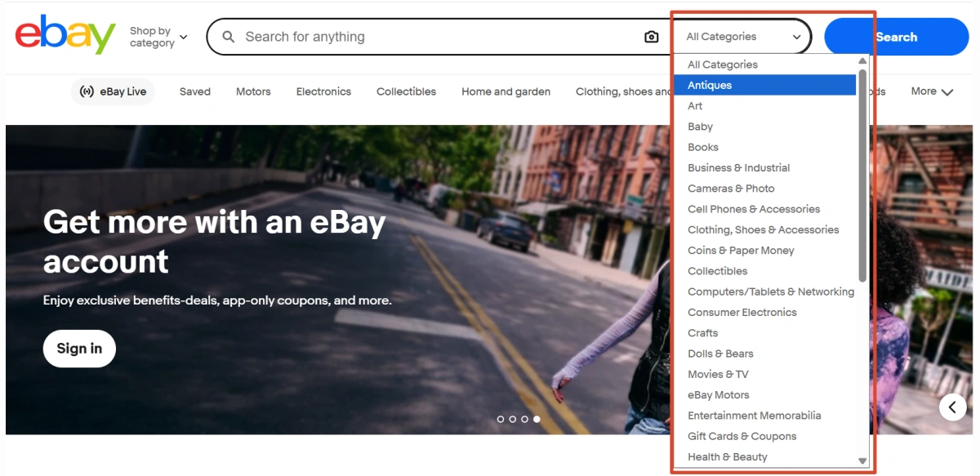Choose Collectibles in the dropdown list

(x=764, y=271)
